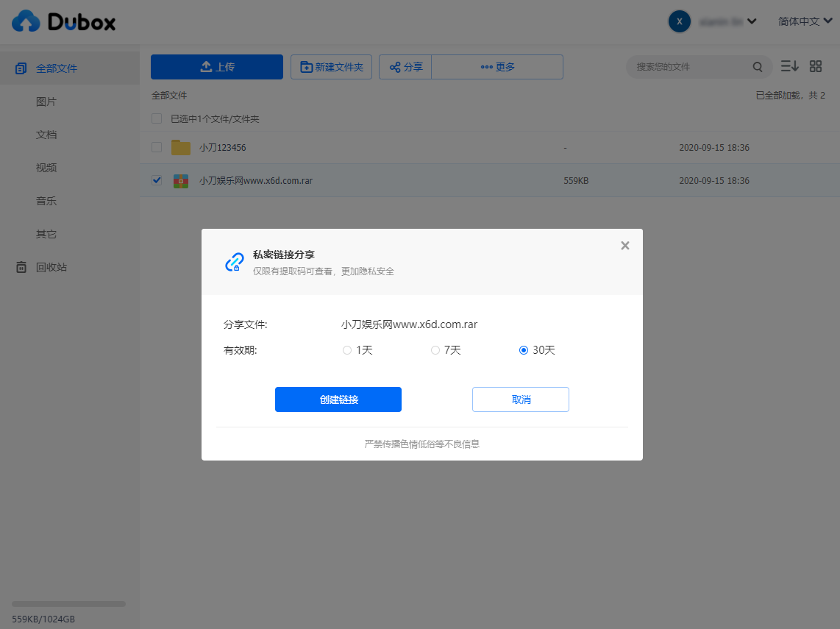Tick the checkbox for folder 小刀123456
Screen dimensions: 840x629
[157, 147]
